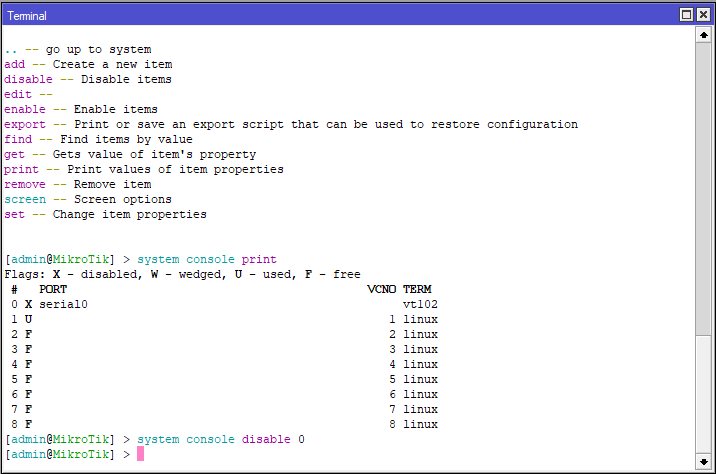
Task: Click the scrollbar down arrow
Action: click(x=704, y=462)
